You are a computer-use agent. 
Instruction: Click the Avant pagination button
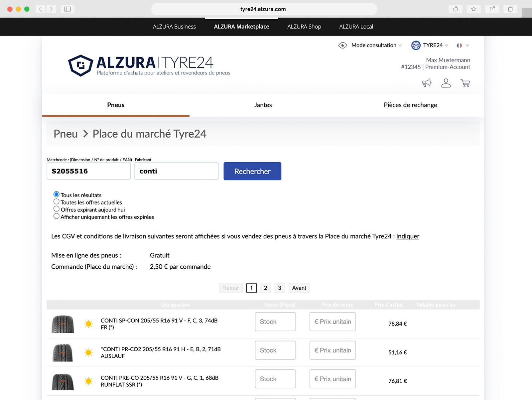pyautogui.click(x=299, y=288)
